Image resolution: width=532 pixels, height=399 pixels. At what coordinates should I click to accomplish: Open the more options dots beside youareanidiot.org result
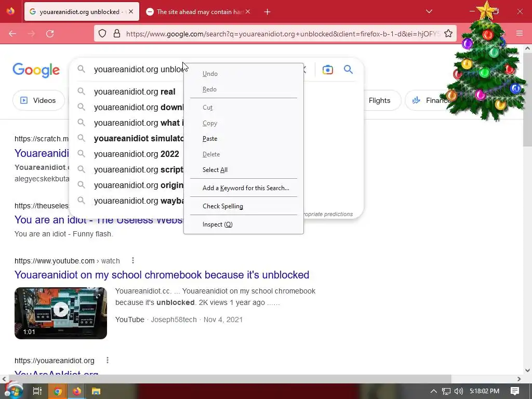pos(108,361)
